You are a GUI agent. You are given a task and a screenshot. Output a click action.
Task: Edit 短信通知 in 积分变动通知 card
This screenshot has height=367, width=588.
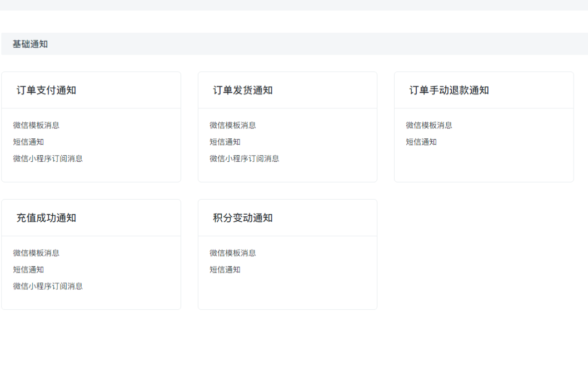(225, 270)
